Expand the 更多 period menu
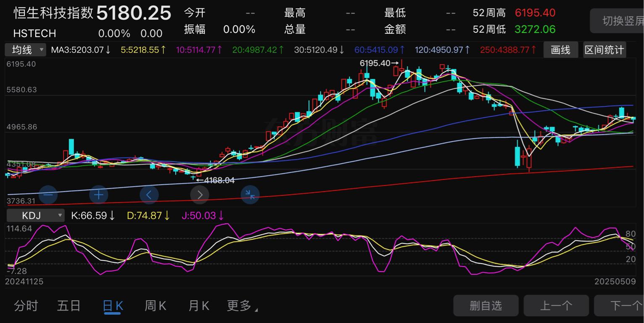This screenshot has height=323, width=644. tap(242, 306)
